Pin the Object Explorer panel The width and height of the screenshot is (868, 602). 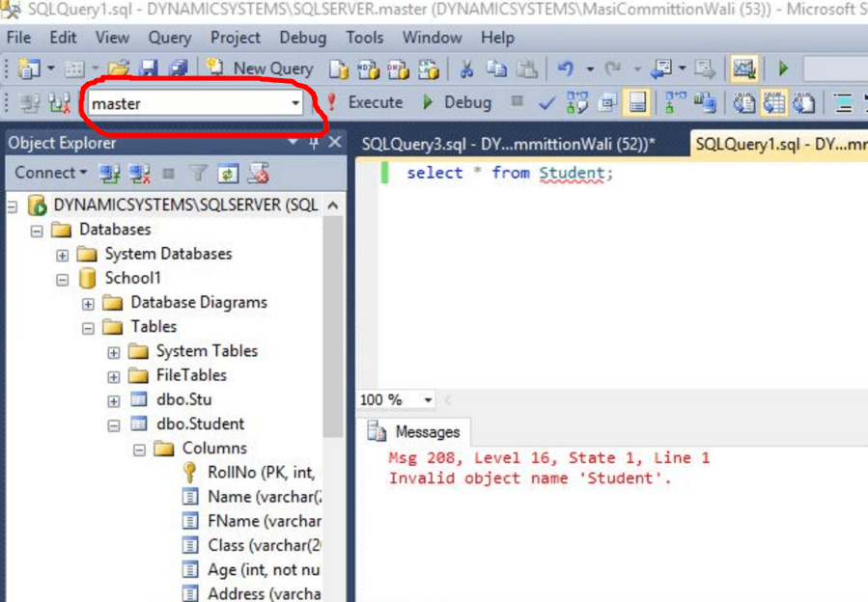(314, 143)
